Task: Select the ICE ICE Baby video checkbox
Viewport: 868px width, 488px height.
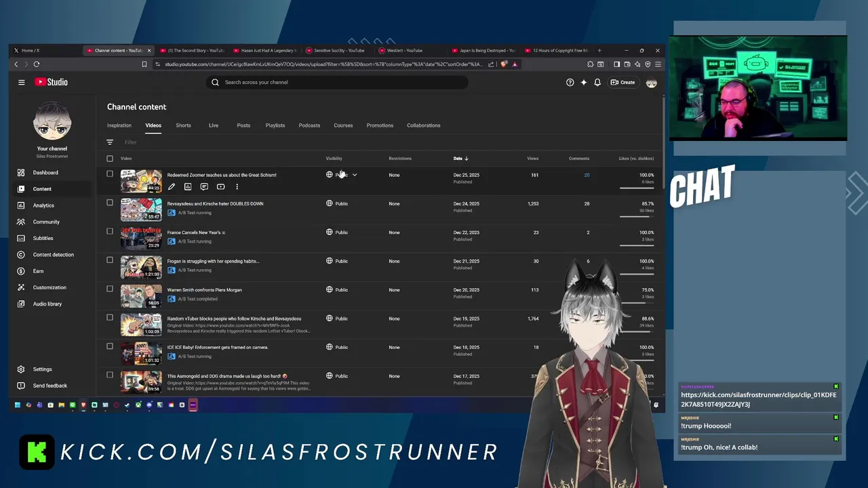Action: coord(110,346)
